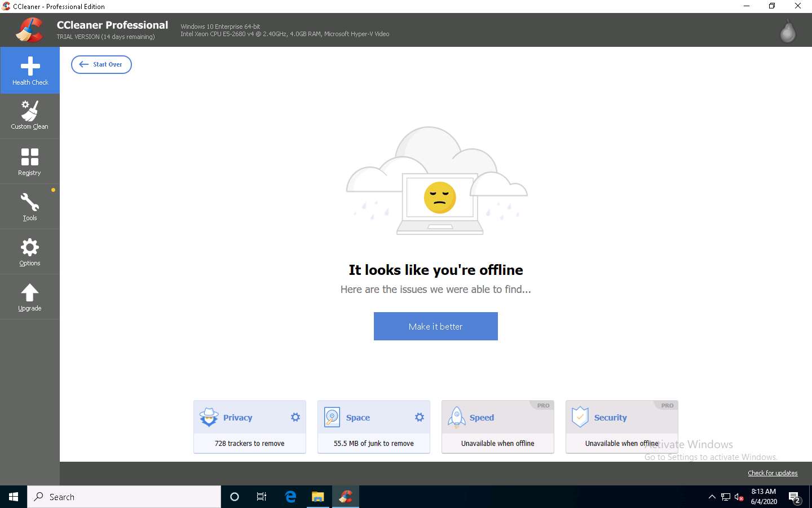Open the Options settings section
The height and width of the screenshot is (508, 812).
pos(30,252)
